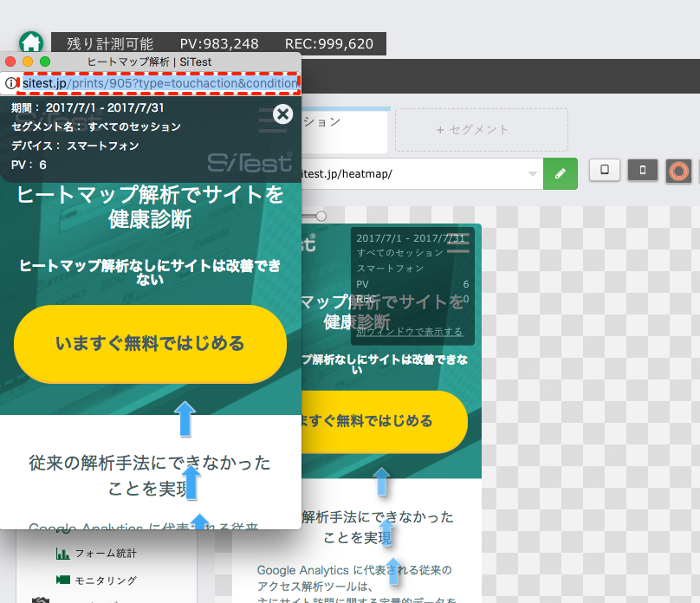700x603 pixels.
Task: Click 別ウィンドウで表示する link
Action: click(x=410, y=332)
